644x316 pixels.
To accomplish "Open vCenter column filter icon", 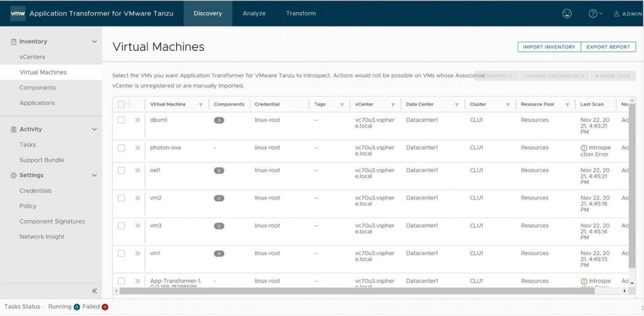I will (392, 104).
